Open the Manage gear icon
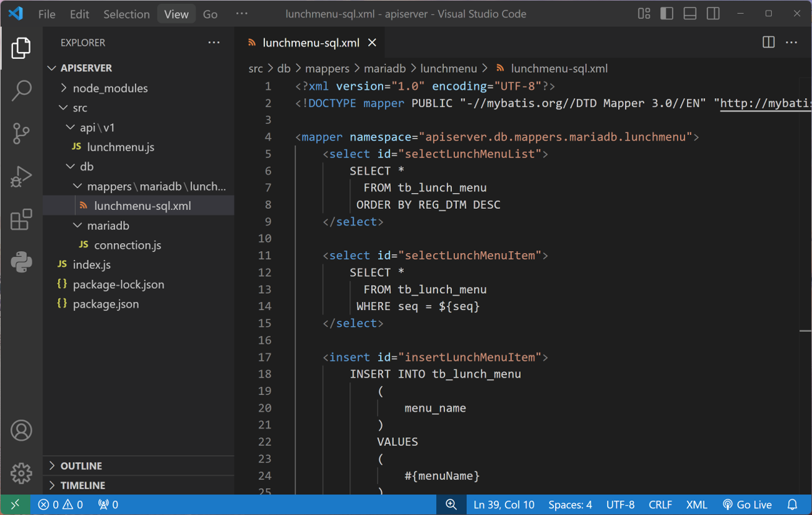This screenshot has width=812, height=515. 21,473
